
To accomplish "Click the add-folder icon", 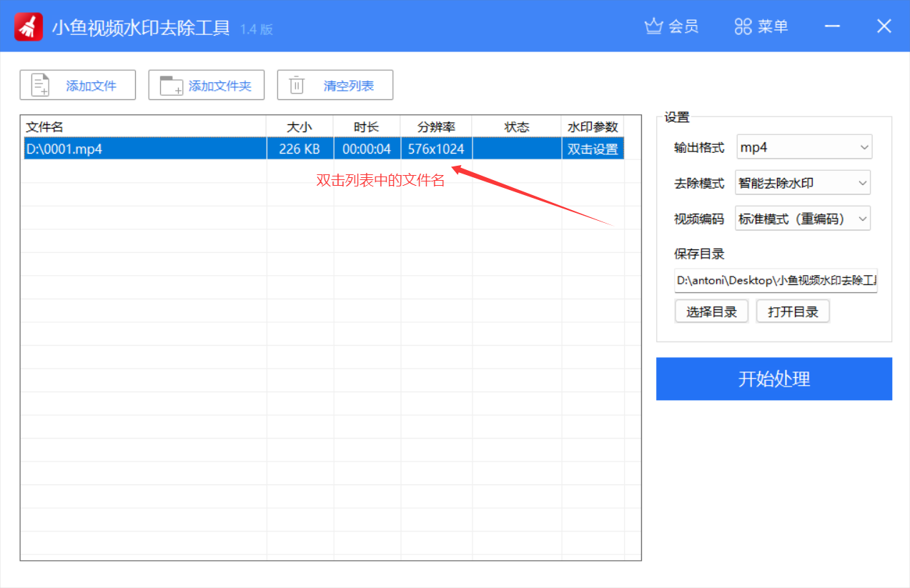I will (x=171, y=86).
